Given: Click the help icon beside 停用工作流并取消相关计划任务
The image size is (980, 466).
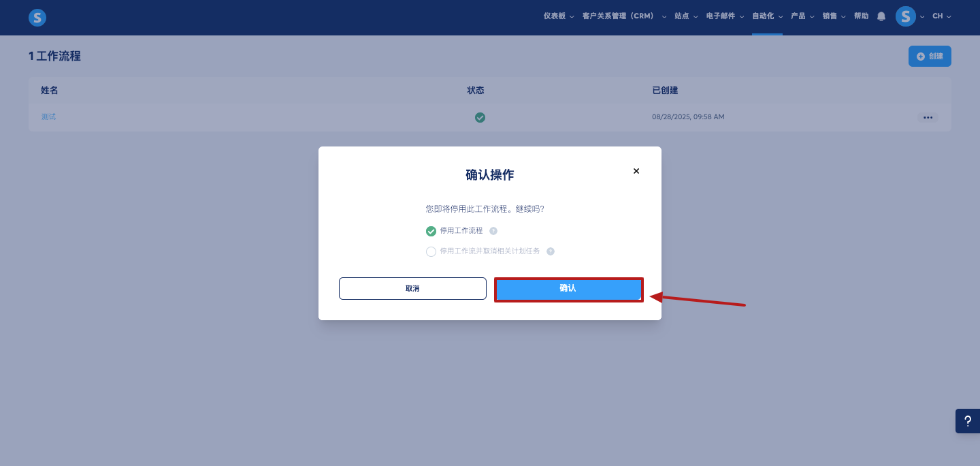Looking at the screenshot, I should 551,251.
